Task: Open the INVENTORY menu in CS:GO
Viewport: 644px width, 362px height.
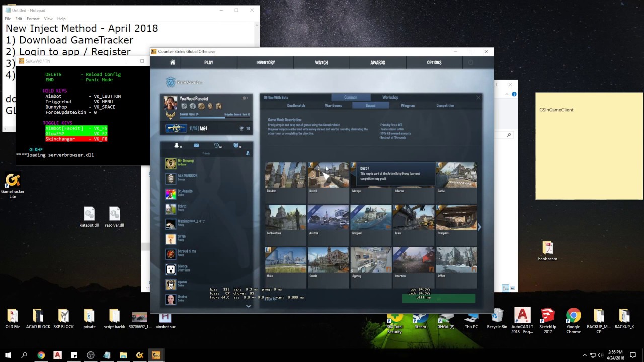Action: (265, 63)
